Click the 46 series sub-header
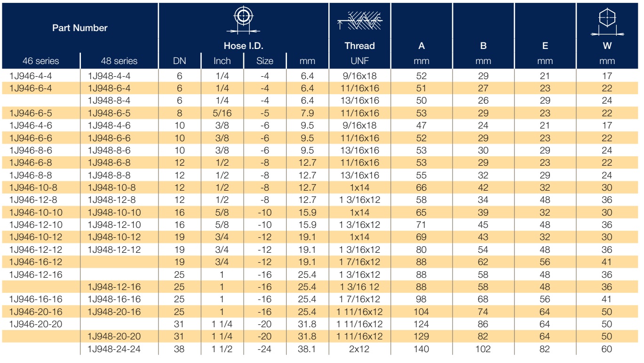Screen dimensions: 644x363 click(x=41, y=61)
